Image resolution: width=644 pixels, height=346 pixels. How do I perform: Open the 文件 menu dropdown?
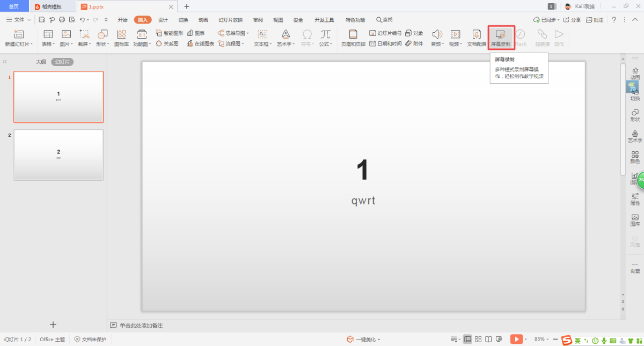[x=18, y=20]
